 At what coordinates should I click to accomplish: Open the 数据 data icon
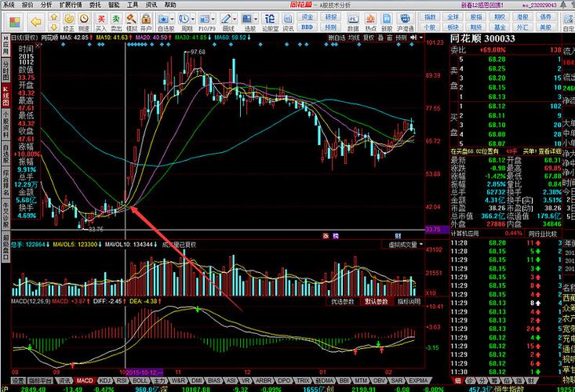tap(353, 19)
